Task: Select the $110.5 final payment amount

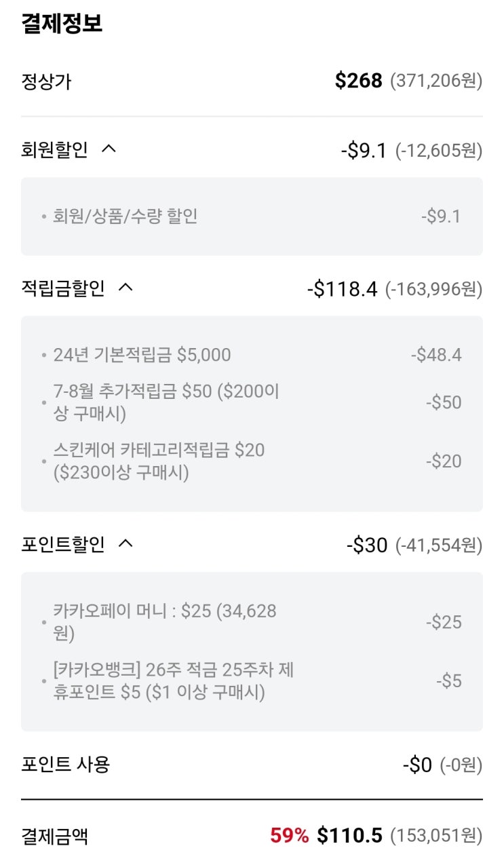Action: (350, 836)
